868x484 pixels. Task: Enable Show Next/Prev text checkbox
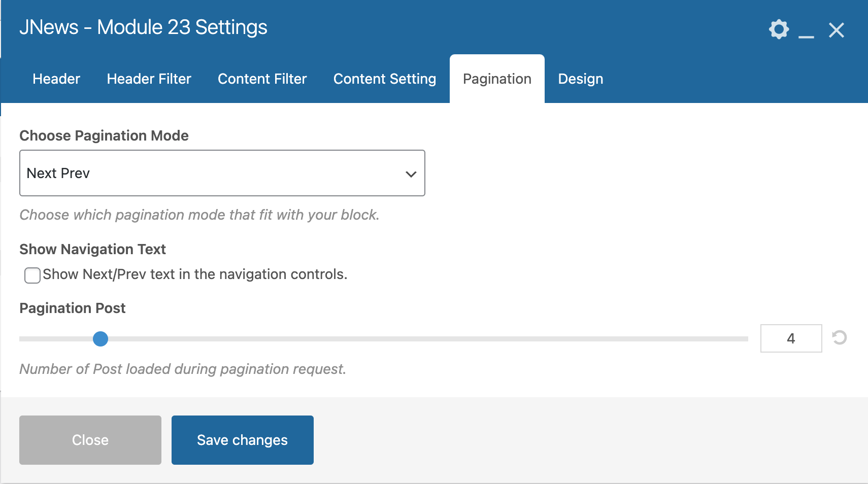tap(32, 275)
